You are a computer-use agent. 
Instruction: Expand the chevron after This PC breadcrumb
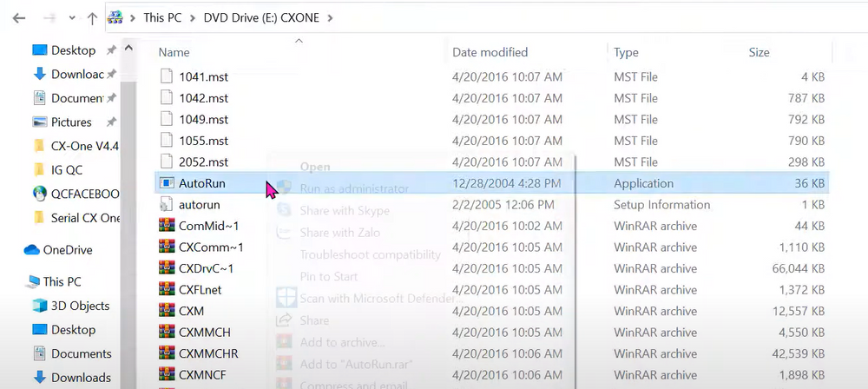pyautogui.click(x=192, y=17)
